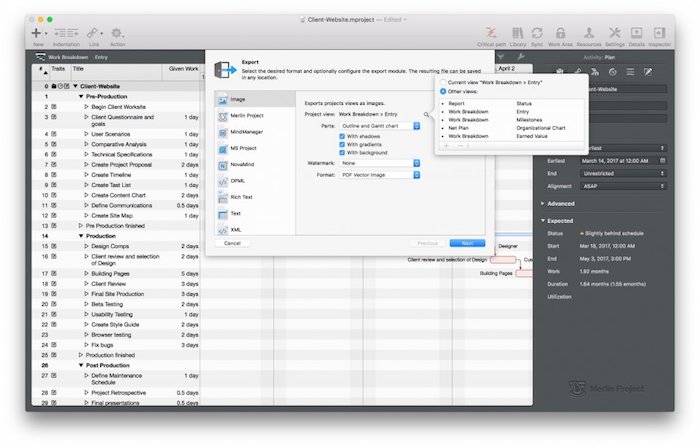The width and height of the screenshot is (700, 448).
Task: Collapse the Pre-Production group
Action: tap(81, 96)
